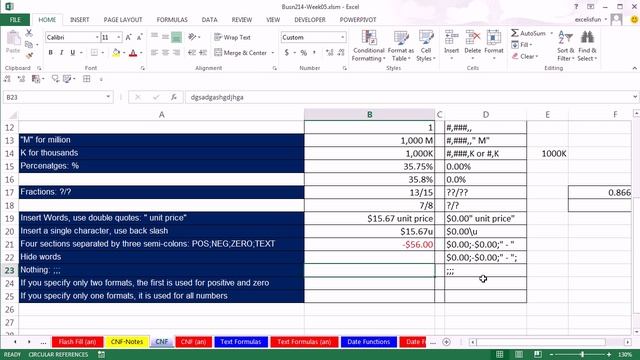Click the Decrease Indent icon
Viewport: 640px width, 360px height.
[192, 53]
